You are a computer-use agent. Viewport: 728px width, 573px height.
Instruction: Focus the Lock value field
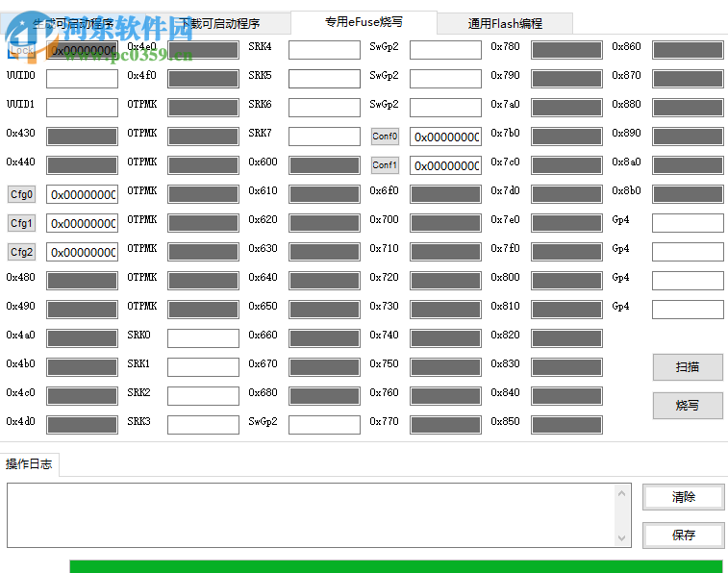[x=82, y=50]
